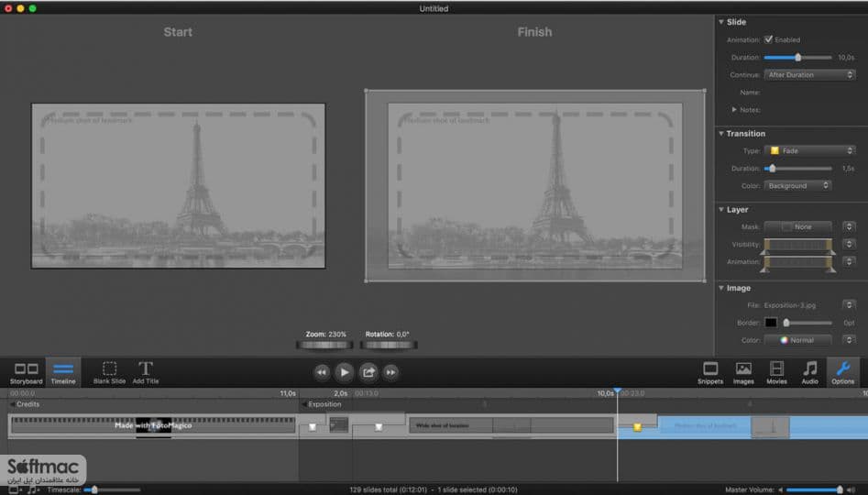Toggle the Animation Enabled checkbox
The height and width of the screenshot is (495, 868).
768,39
